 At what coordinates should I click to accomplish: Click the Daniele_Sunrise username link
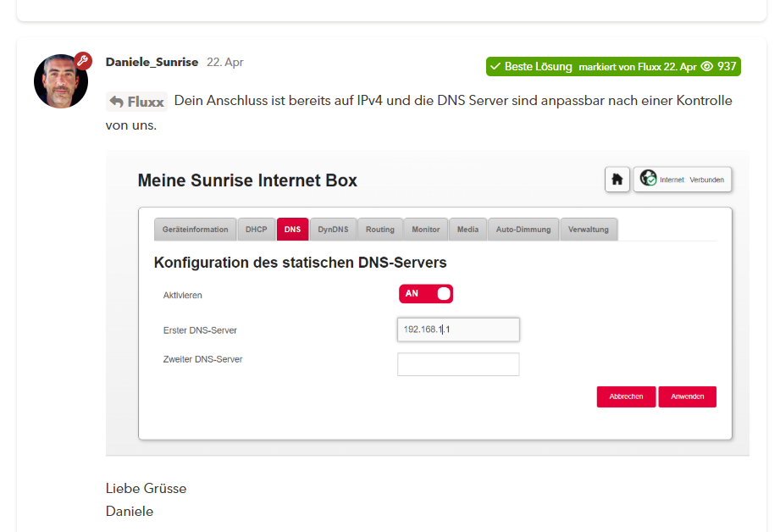tap(152, 62)
